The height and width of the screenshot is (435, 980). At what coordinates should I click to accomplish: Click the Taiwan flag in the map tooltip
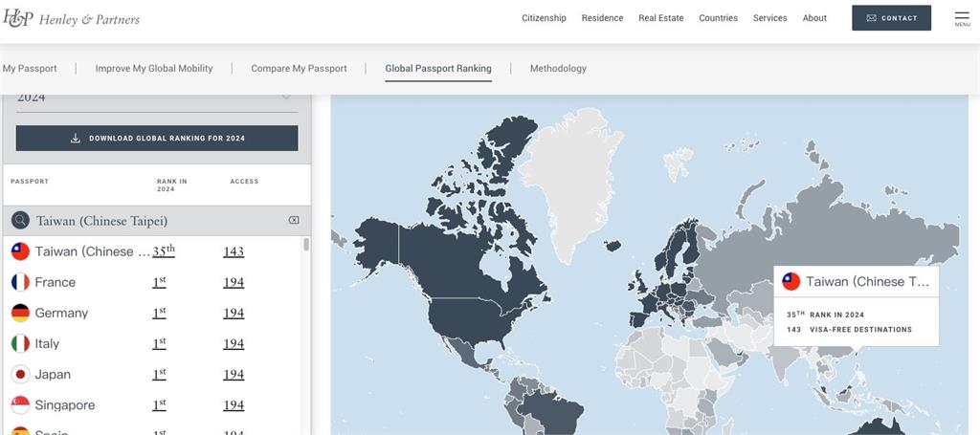[791, 281]
